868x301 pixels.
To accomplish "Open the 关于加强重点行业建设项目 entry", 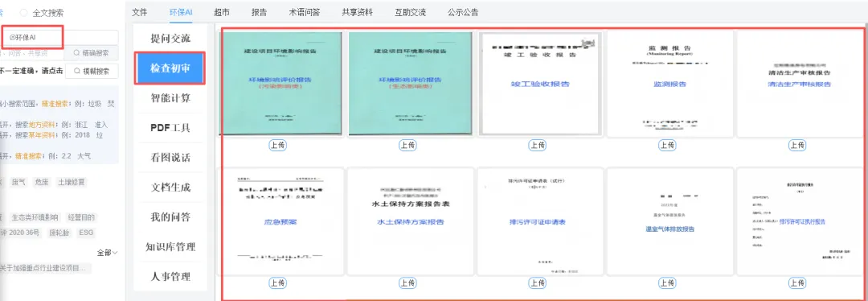I will [45, 268].
